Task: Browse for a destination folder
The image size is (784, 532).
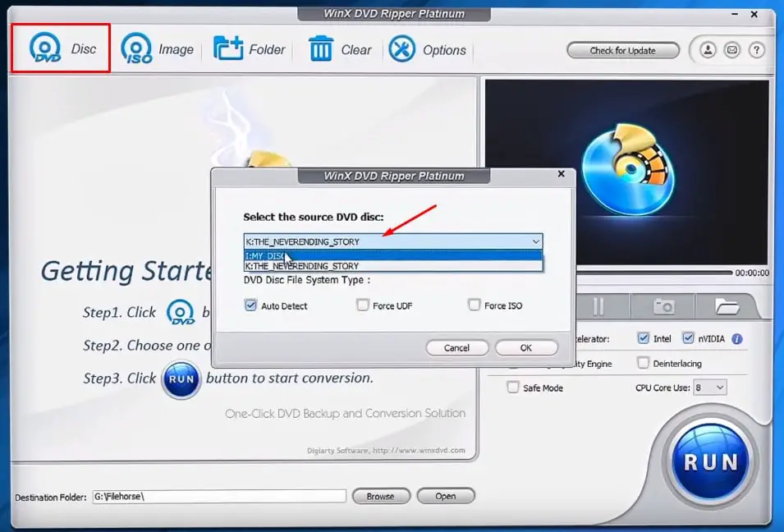Action: coord(380,496)
